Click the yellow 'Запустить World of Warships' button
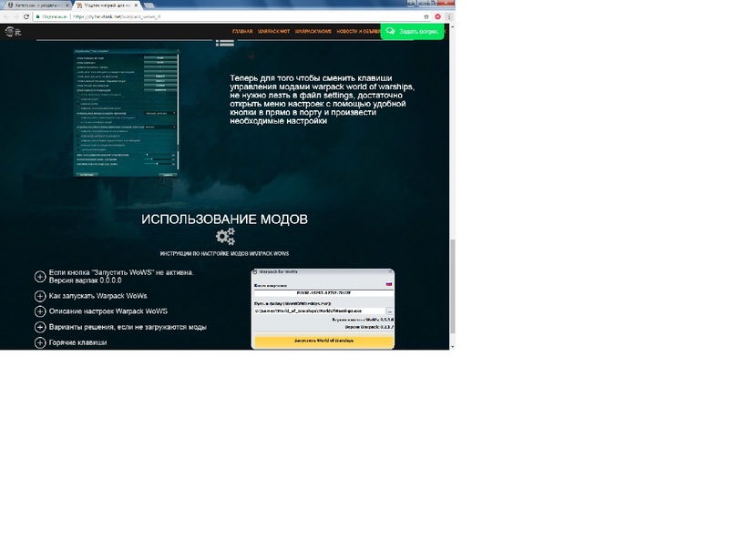The image size is (729, 560). [323, 341]
